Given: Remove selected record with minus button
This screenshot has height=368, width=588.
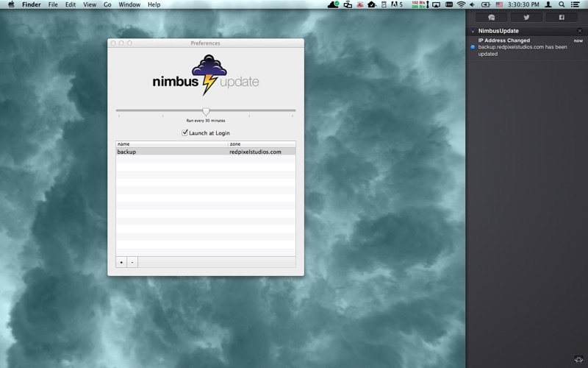Looking at the screenshot, I should pyautogui.click(x=132, y=262).
